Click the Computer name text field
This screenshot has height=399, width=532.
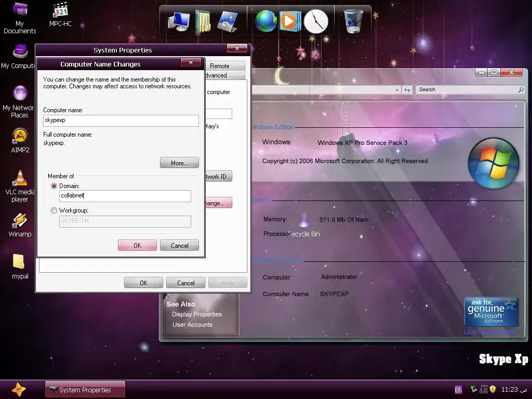click(121, 121)
